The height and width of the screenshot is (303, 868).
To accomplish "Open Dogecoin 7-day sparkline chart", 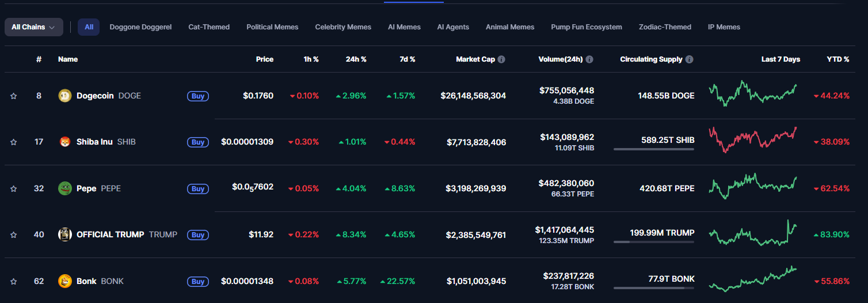I will tap(753, 93).
